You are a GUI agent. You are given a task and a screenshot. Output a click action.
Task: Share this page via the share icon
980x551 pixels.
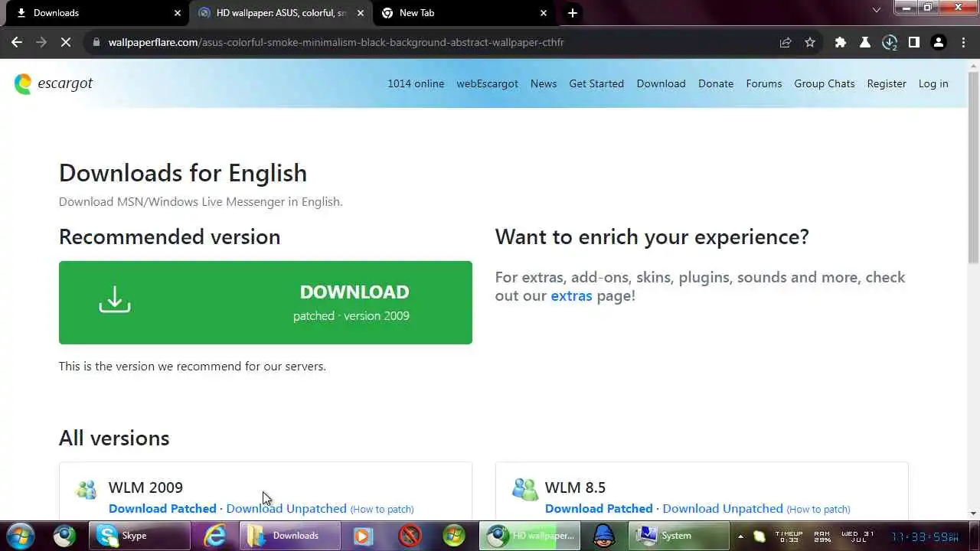[x=786, y=42]
